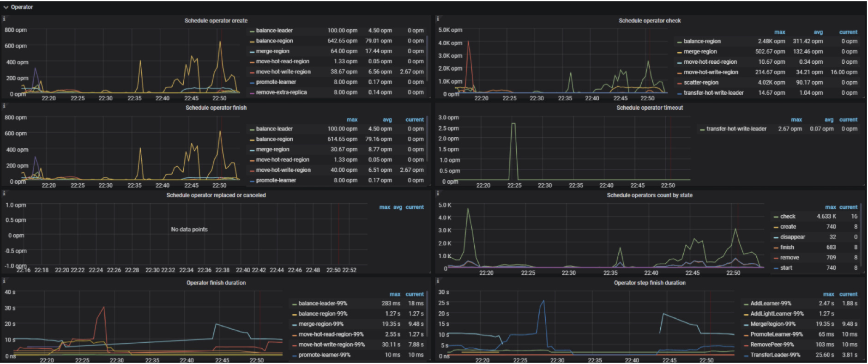Toggle remove-extra-replica series in operator create legend
This screenshot has width=868, height=364.
coord(281,92)
